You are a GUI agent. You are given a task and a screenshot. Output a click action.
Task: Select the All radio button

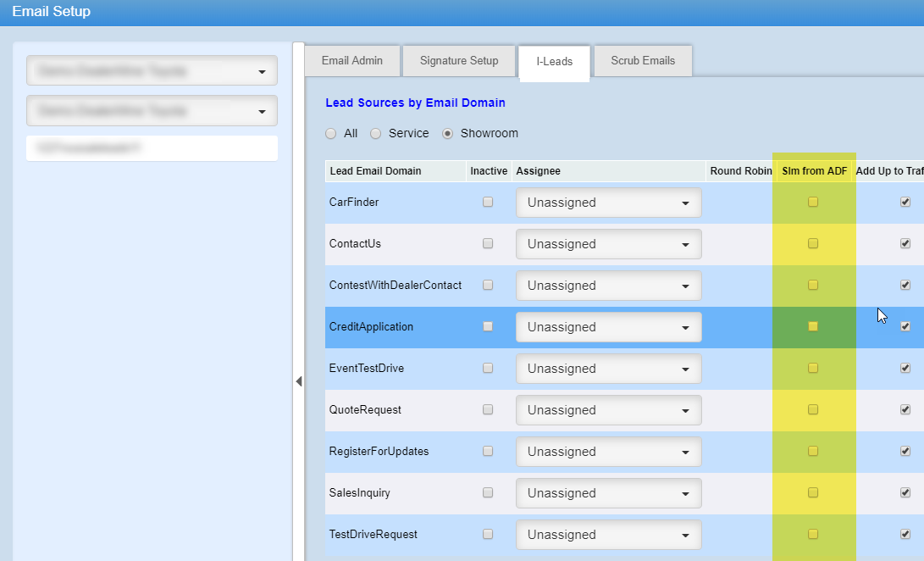coord(330,134)
